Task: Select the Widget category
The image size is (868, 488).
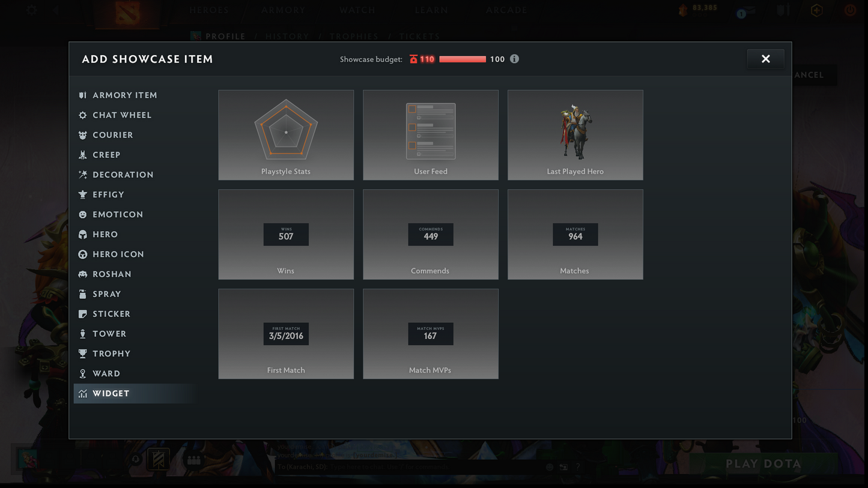Action: tap(134, 394)
